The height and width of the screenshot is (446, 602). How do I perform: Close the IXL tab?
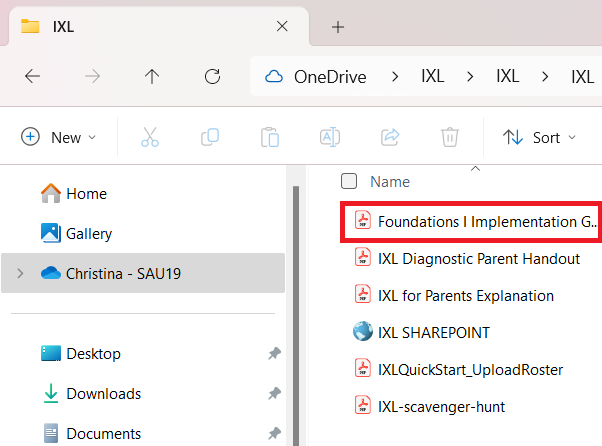282,26
